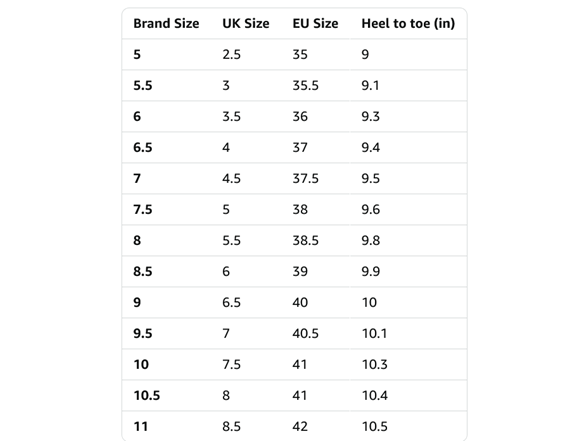Screen dimensions: 588x441
Task: Click the EU size 40.5 cell
Action: pyautogui.click(x=305, y=333)
